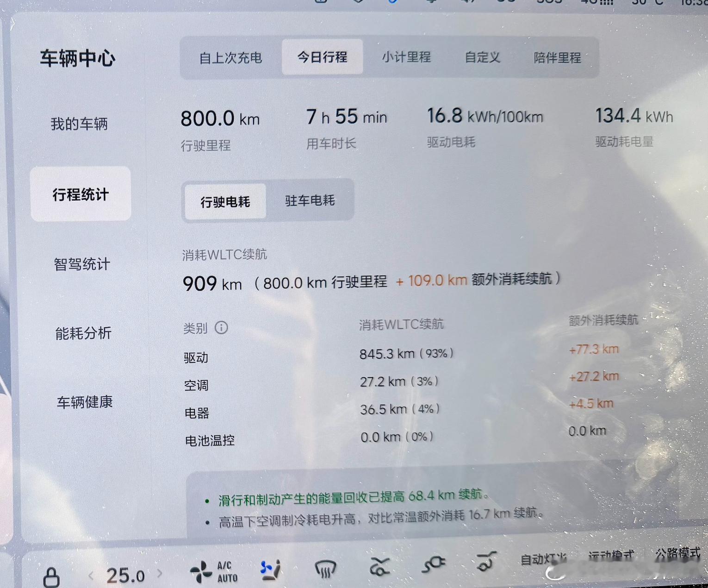Select 行驶电耗 segment
Image resolution: width=708 pixels, height=588 pixels.
(225, 201)
